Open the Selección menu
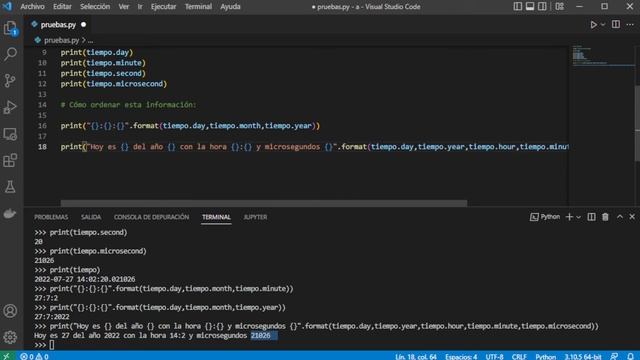The width and height of the screenshot is (640, 360). (95, 7)
